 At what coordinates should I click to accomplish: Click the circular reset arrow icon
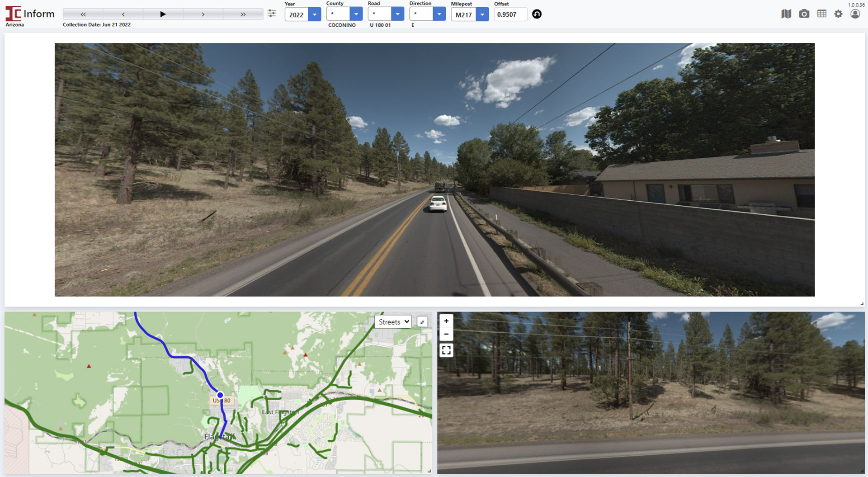coord(537,14)
